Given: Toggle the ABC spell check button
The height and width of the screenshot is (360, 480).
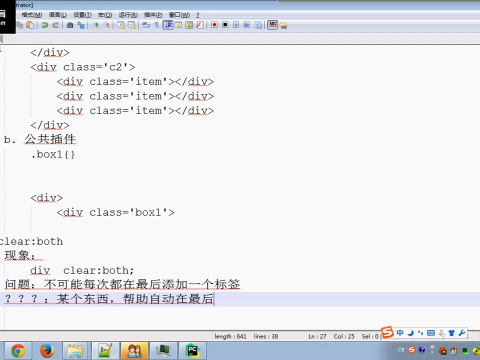Looking at the screenshot, I should click(272, 25).
